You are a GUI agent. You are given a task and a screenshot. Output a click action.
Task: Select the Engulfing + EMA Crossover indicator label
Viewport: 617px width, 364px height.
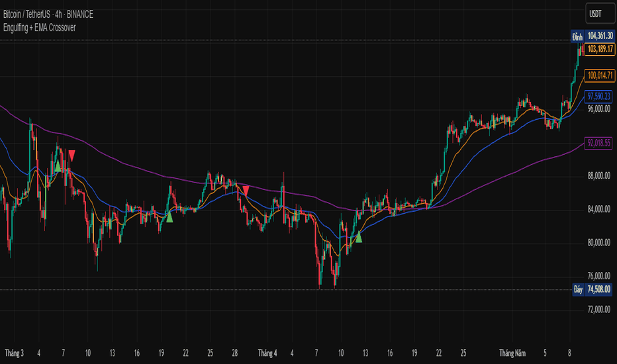coord(39,28)
